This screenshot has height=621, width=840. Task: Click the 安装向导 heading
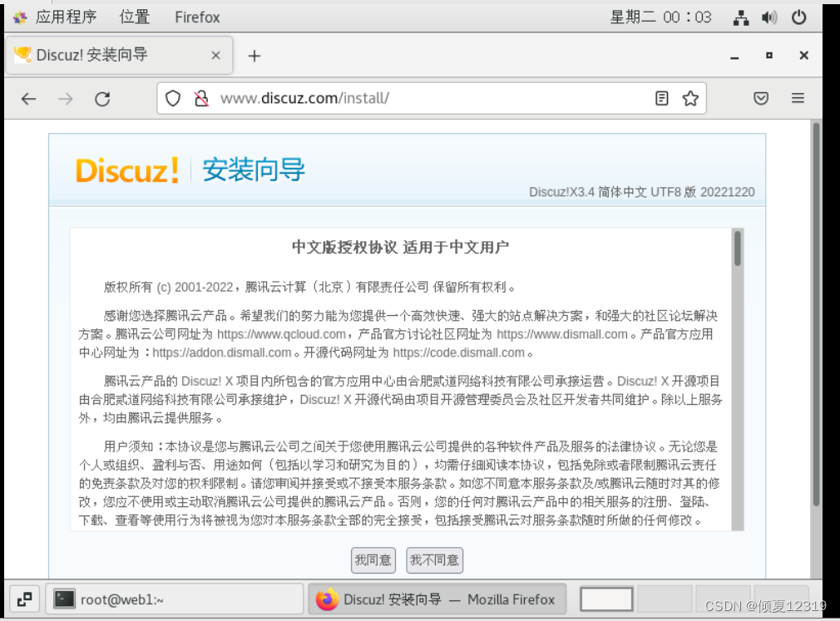[254, 170]
